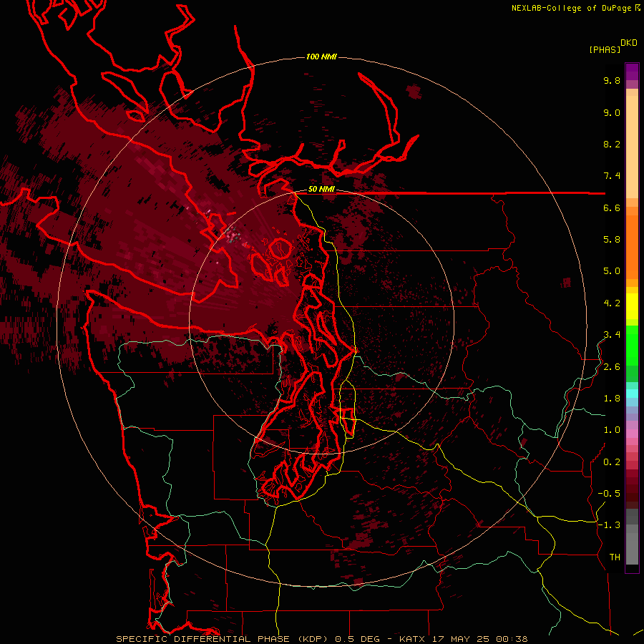This screenshot has height=644, width=644.
Task: Select the -0.5 legend value
Action: click(609, 494)
